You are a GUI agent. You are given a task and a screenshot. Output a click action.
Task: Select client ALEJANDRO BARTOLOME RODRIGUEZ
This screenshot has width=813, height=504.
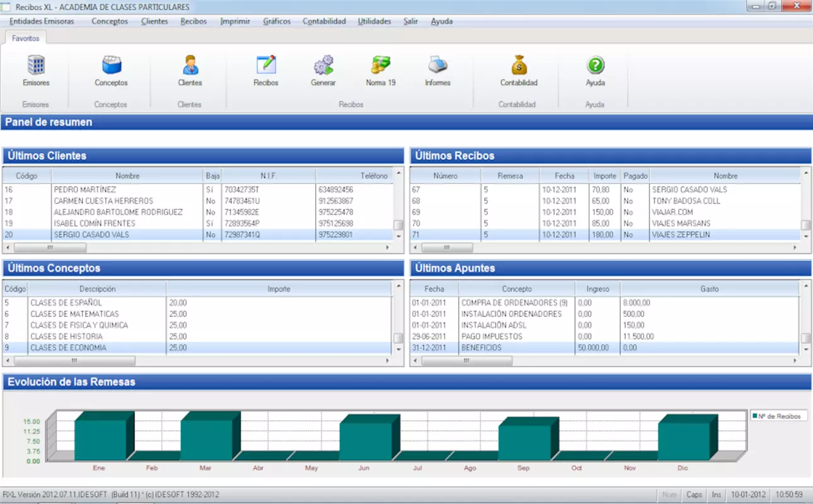coord(198,212)
